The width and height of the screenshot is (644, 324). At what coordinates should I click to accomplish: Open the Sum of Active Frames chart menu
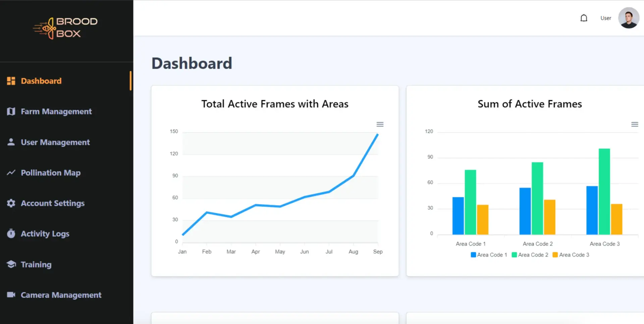coord(634,124)
